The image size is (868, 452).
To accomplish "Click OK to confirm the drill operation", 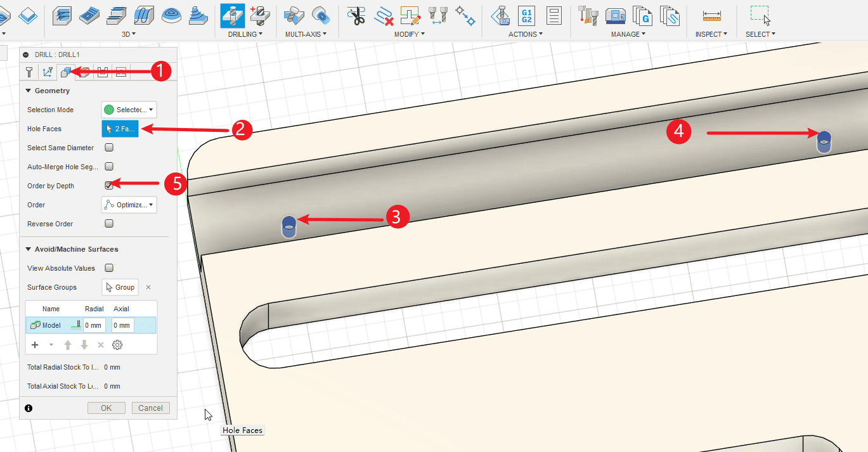I will 107,408.
